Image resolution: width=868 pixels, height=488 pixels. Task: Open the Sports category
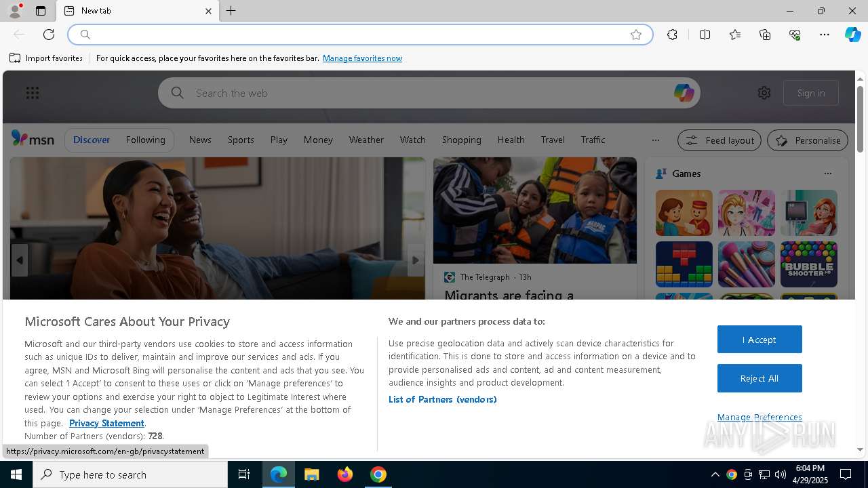pos(241,140)
